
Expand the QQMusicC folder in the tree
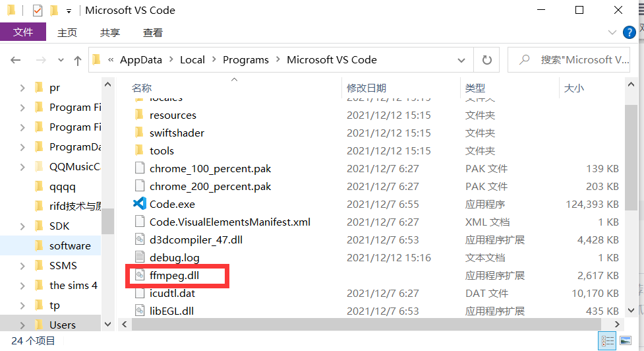pyautogui.click(x=22, y=167)
